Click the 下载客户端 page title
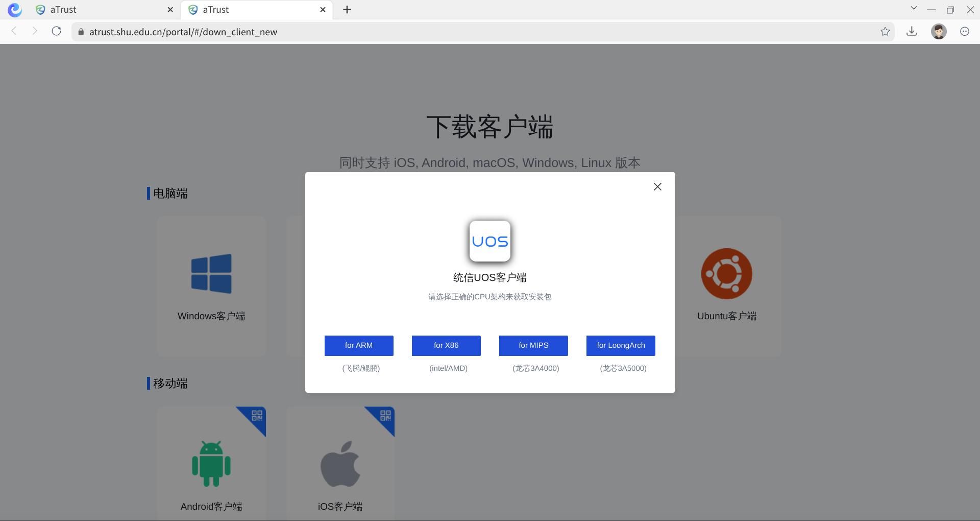The image size is (980, 521). 490,127
